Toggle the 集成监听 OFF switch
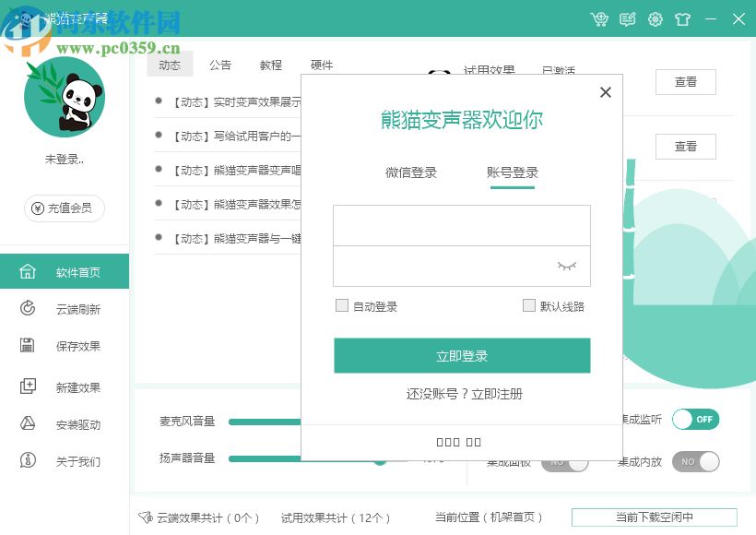This screenshot has height=535, width=756. point(695,420)
